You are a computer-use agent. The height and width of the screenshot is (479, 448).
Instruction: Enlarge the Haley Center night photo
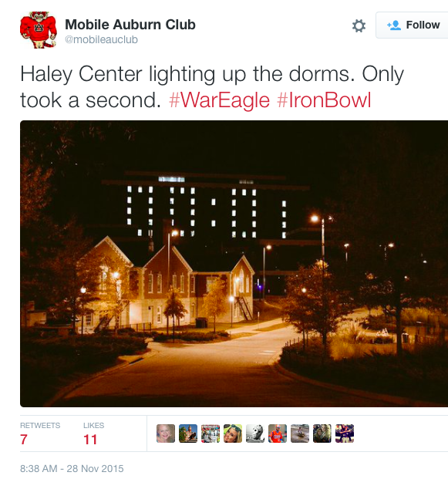click(x=234, y=264)
